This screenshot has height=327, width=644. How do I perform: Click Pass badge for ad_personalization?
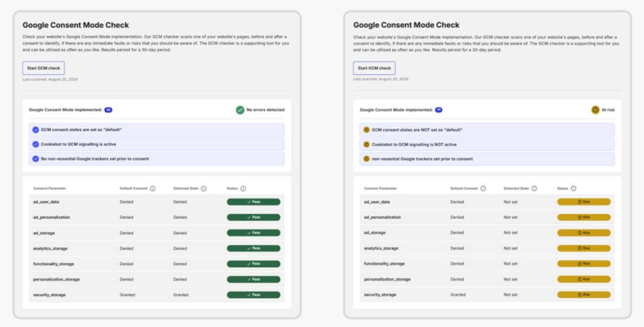pyautogui.click(x=253, y=218)
